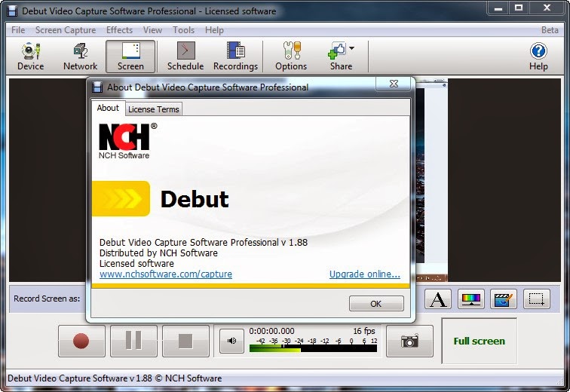Viewport: 570px width, 392px height.
Task: Open the Help menu
Action: (x=214, y=30)
